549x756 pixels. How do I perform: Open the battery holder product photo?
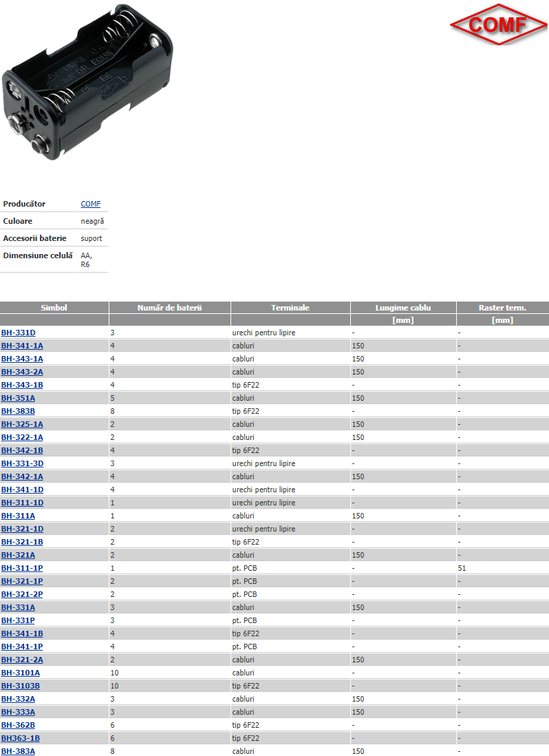click(x=87, y=82)
